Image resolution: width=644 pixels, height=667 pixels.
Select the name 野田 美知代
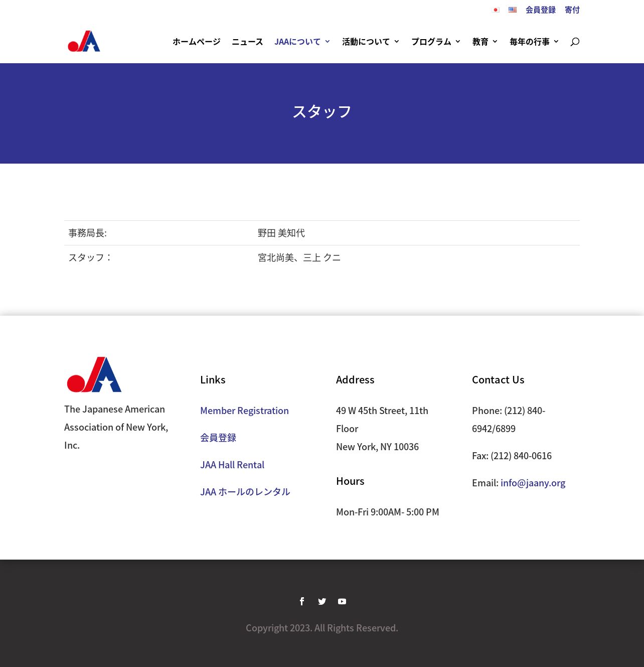[281, 233]
